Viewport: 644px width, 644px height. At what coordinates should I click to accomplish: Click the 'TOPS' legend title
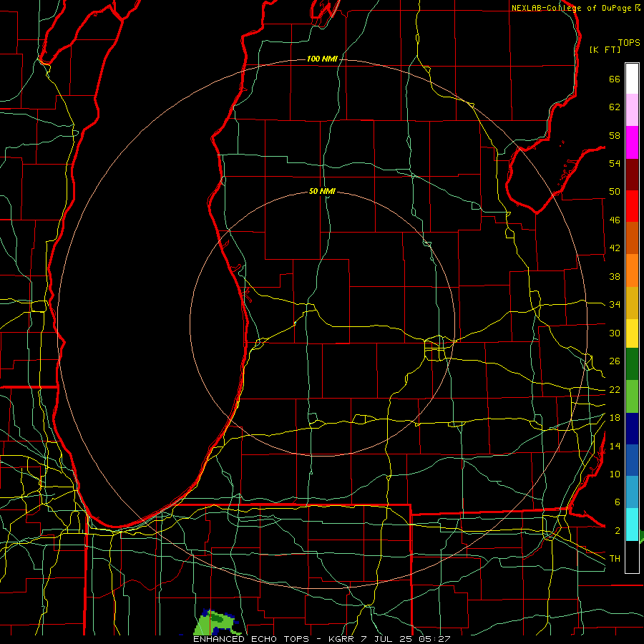(x=629, y=43)
